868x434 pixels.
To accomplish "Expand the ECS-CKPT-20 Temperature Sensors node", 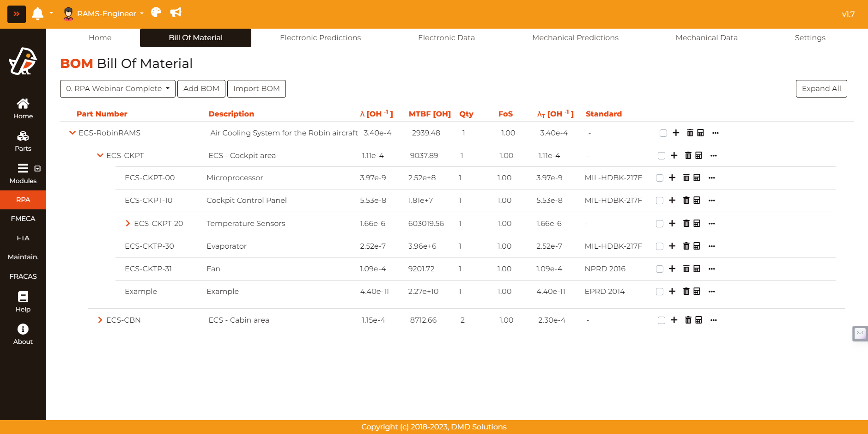I will click(x=128, y=224).
